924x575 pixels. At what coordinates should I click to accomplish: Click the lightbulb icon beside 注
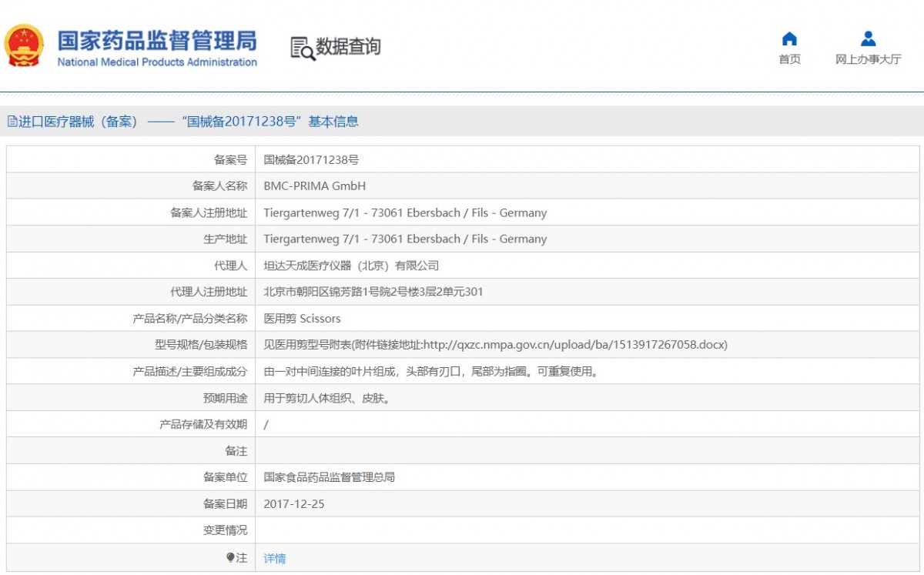coord(230,557)
